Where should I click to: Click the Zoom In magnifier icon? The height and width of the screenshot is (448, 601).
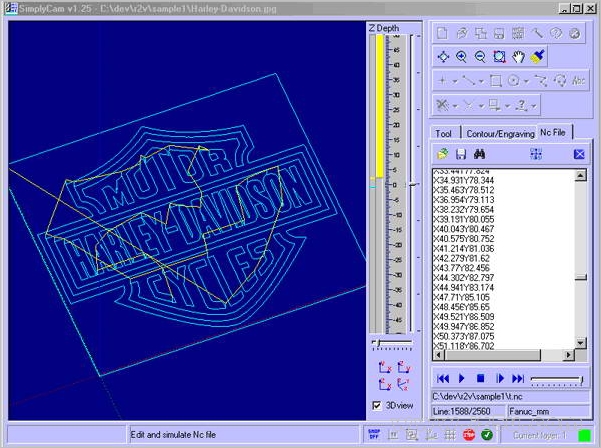click(x=462, y=57)
